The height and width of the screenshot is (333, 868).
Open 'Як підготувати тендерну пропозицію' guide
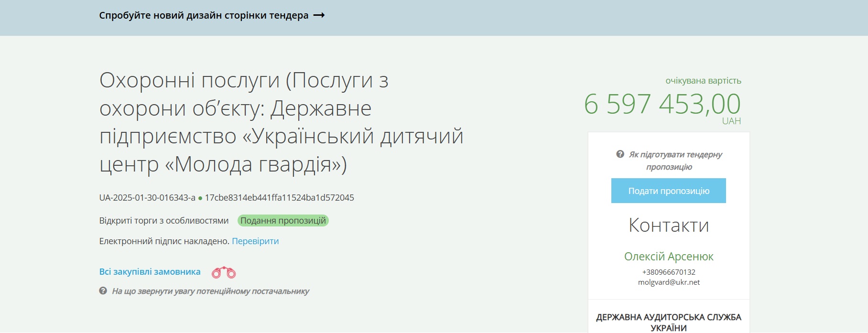[x=674, y=161]
